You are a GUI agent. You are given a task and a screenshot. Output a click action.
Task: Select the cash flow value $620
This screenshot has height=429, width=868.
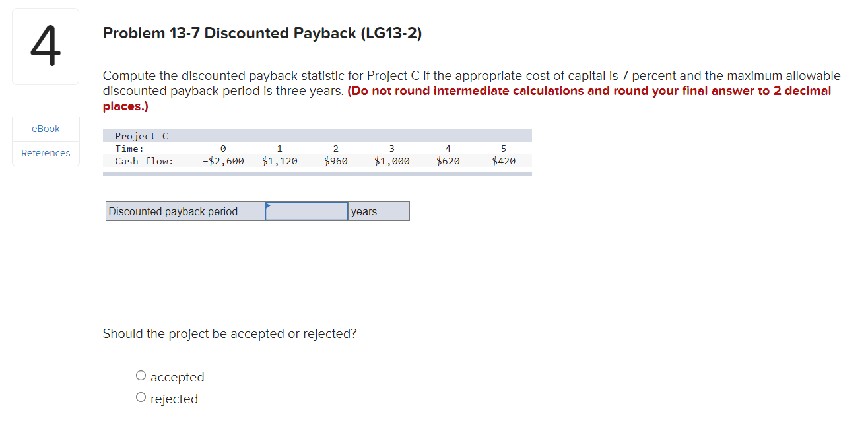point(448,160)
